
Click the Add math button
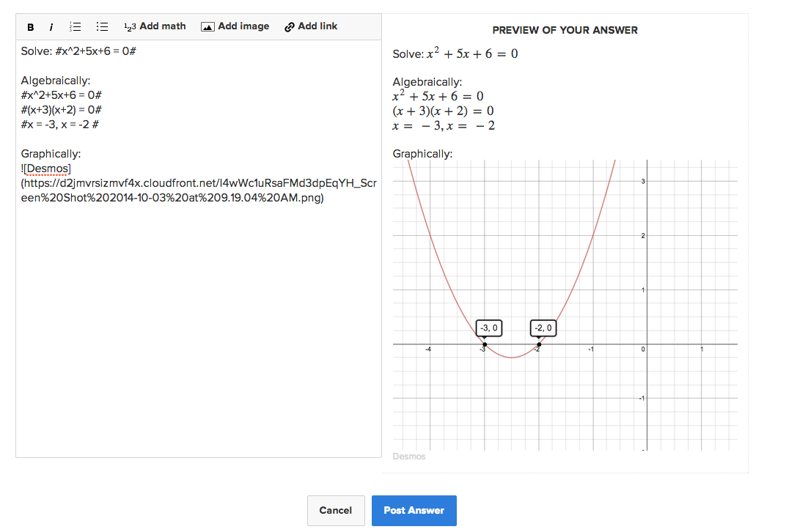tap(155, 26)
